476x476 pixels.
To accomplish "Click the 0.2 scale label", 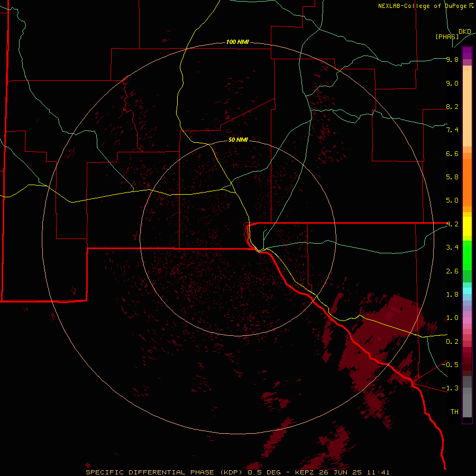I will 452,342.
